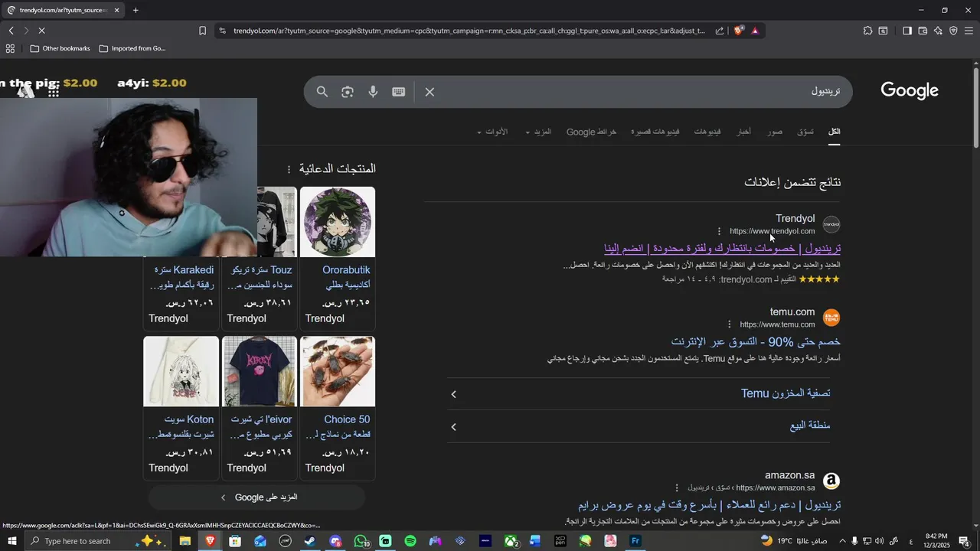980x551 pixels.
Task: Open the browser hamburger menu
Action: point(969,31)
